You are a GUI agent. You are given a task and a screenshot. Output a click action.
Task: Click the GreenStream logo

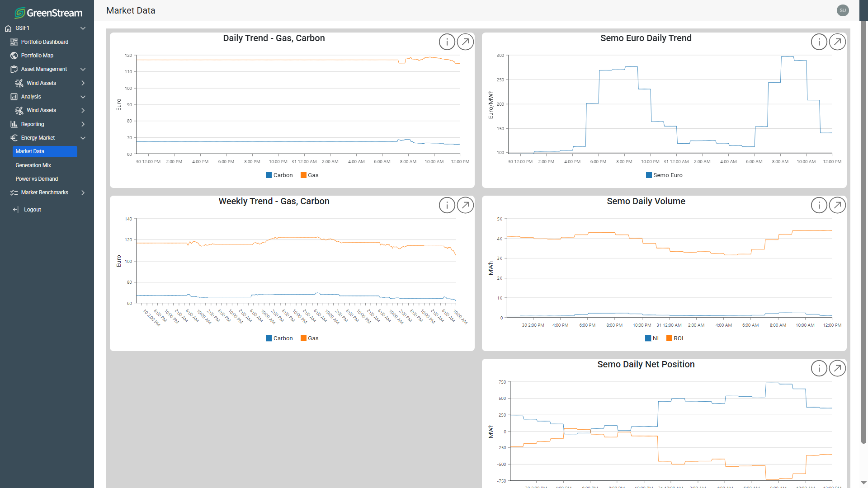point(48,13)
